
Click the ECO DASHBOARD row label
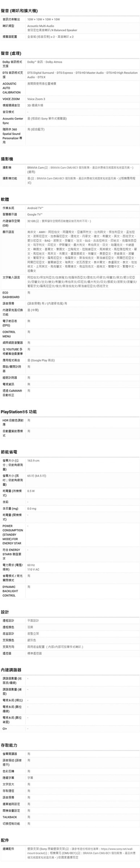coord(11,295)
